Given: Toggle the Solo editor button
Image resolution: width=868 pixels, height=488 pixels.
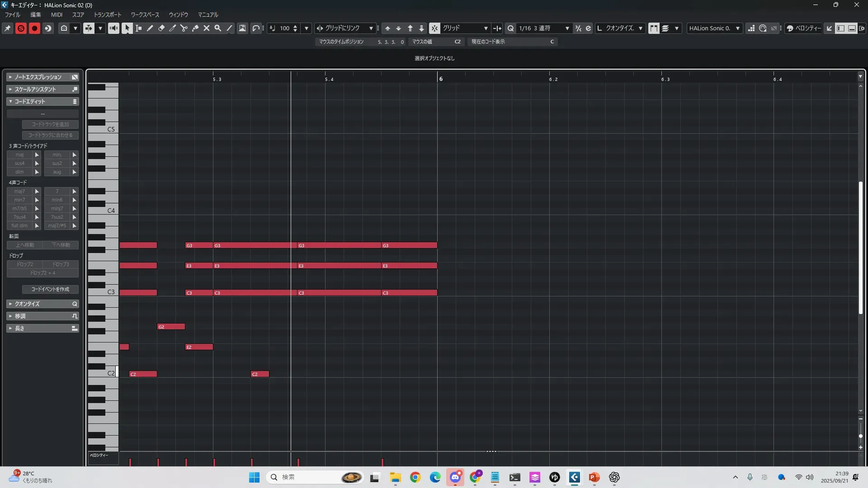Looking at the screenshot, I should click(x=21, y=28).
